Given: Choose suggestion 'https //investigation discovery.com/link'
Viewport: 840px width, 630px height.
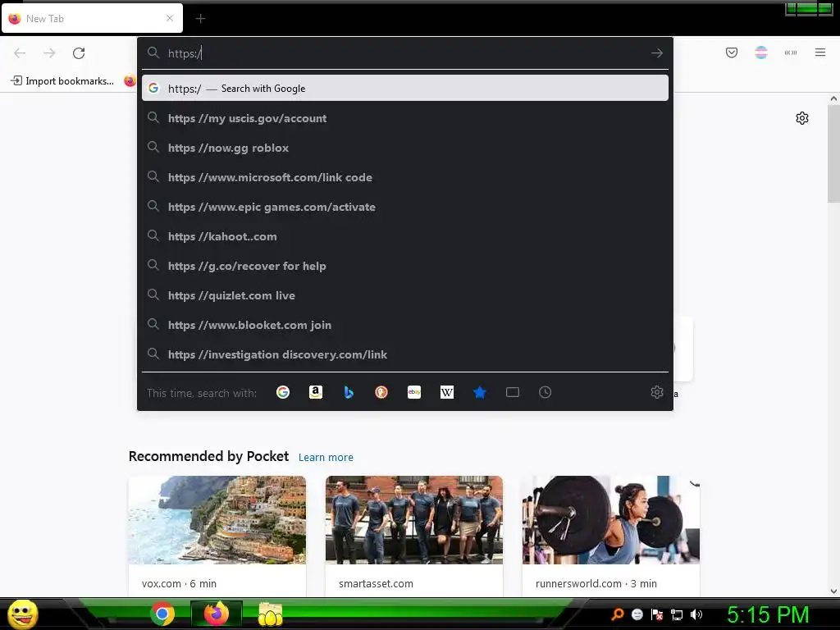Looking at the screenshot, I should [x=405, y=354].
